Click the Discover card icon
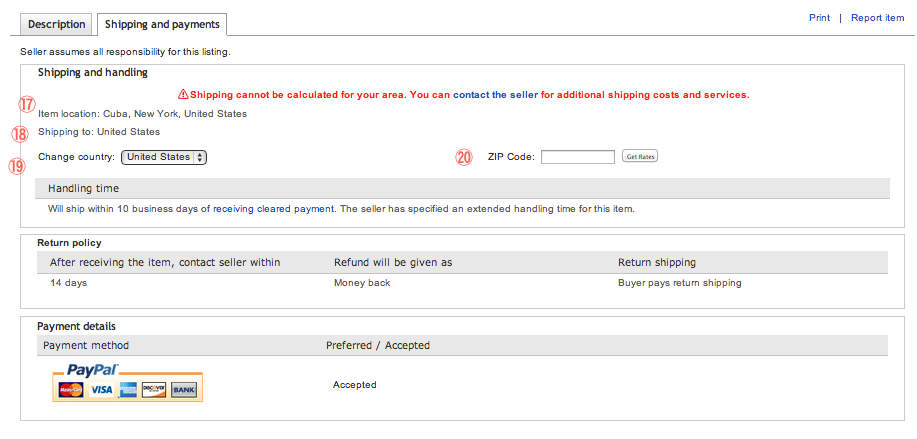This screenshot has width=917, height=439. click(x=153, y=390)
